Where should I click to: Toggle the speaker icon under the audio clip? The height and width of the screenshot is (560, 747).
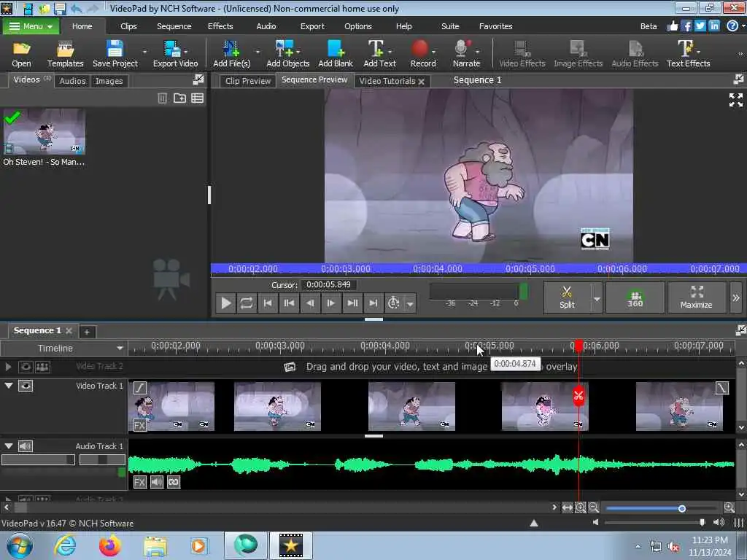[x=157, y=482]
